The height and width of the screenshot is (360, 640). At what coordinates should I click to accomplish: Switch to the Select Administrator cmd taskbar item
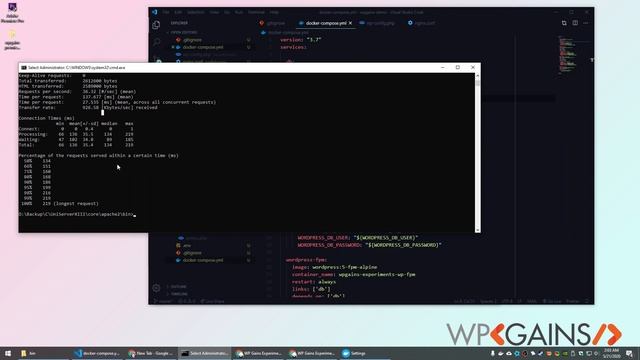coord(204,353)
